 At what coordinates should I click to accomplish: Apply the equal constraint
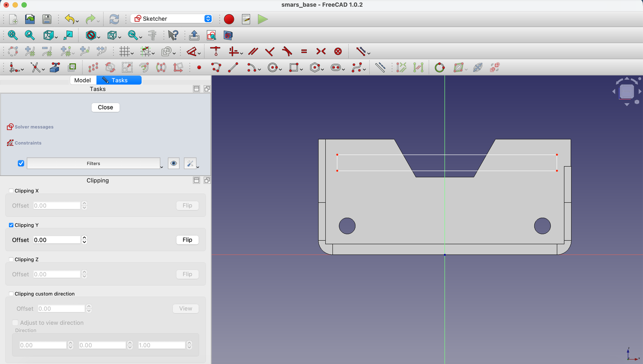[304, 52]
